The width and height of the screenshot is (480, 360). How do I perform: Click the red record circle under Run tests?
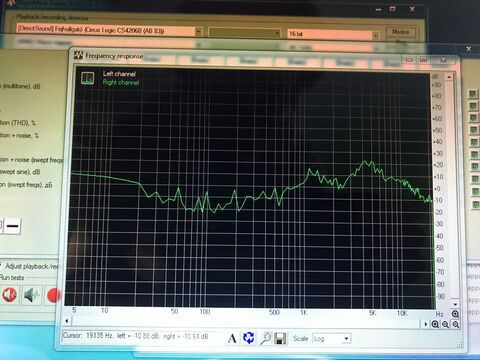[x=53, y=295]
